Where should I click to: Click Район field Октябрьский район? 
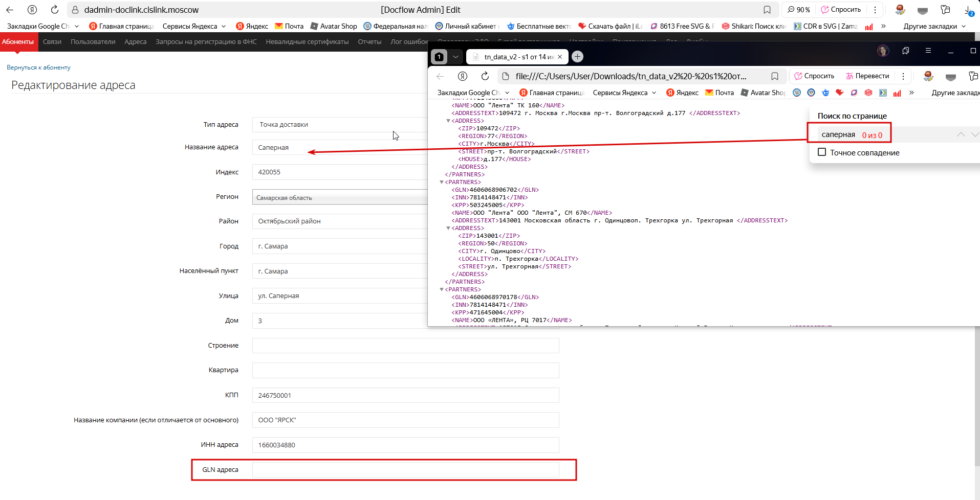coord(340,221)
